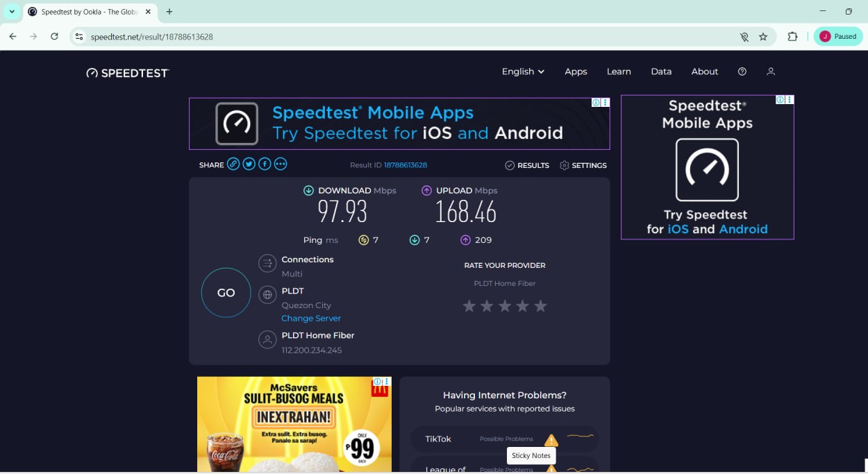The height and width of the screenshot is (474, 868).
Task: Open the help question mark icon
Action: tap(742, 71)
